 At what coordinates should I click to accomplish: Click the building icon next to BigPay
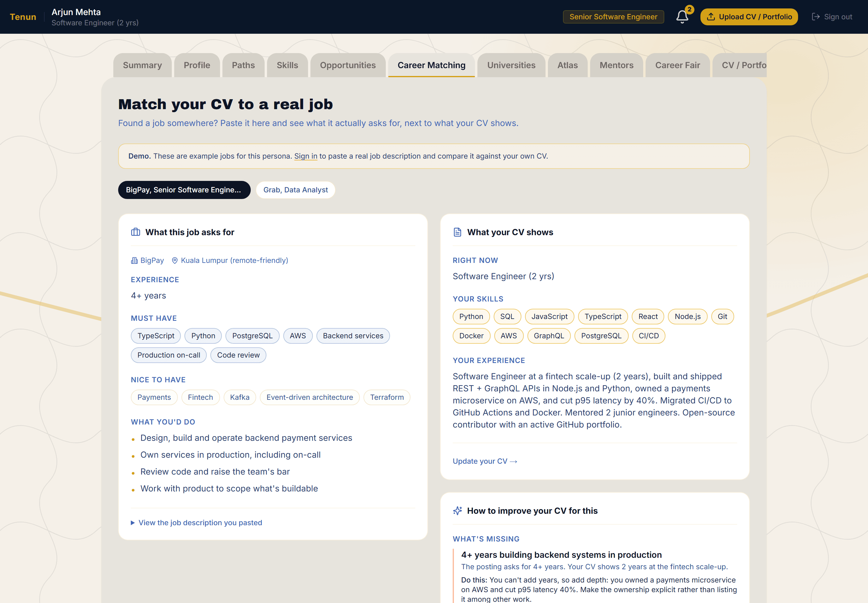click(x=134, y=260)
